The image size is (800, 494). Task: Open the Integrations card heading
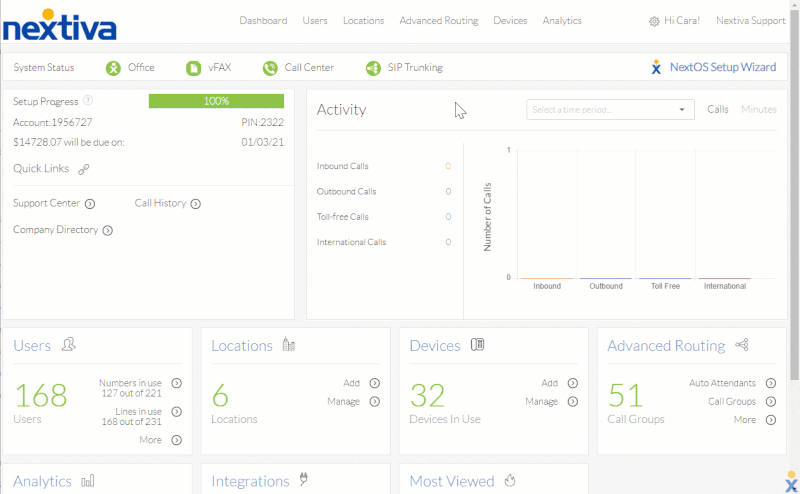[250, 481]
